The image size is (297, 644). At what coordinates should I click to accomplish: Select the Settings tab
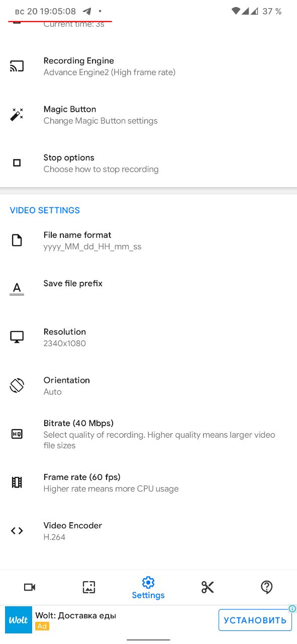(148, 588)
